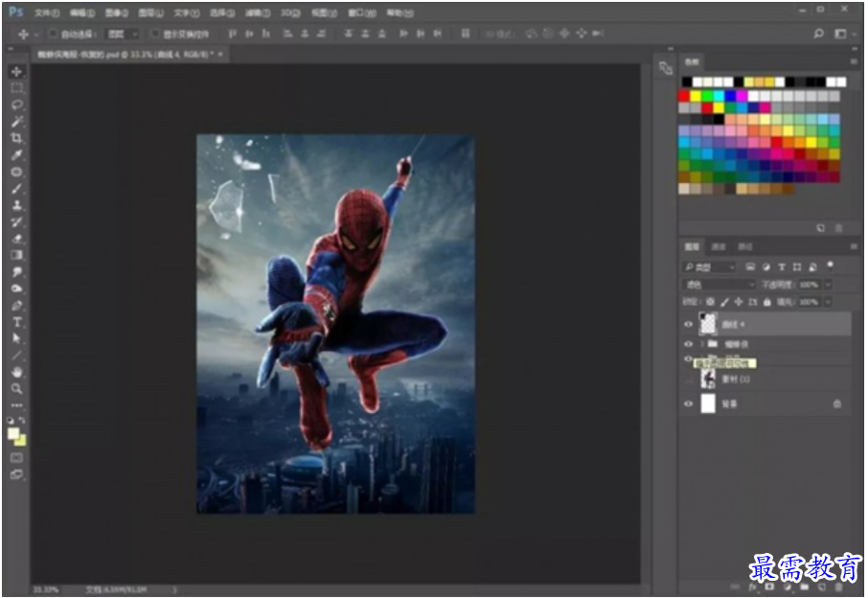
Task: Click the zoom percentage field in status bar
Action: 46,590
